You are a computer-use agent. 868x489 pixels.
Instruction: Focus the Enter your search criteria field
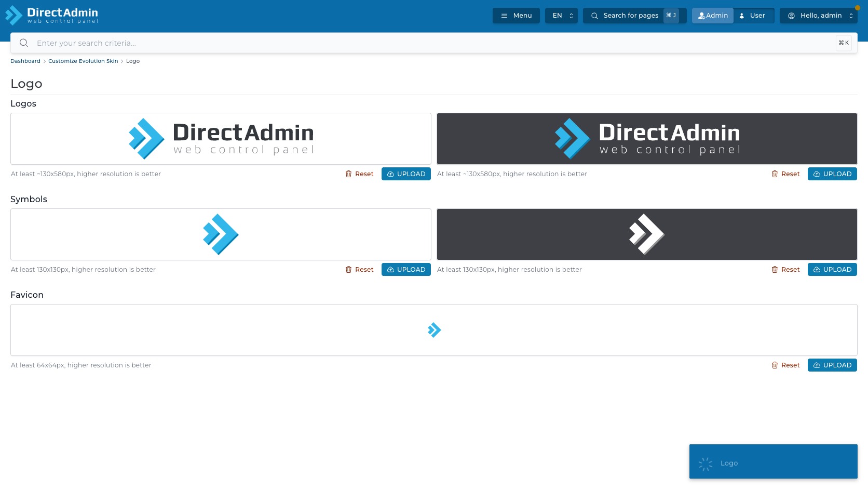[433, 43]
